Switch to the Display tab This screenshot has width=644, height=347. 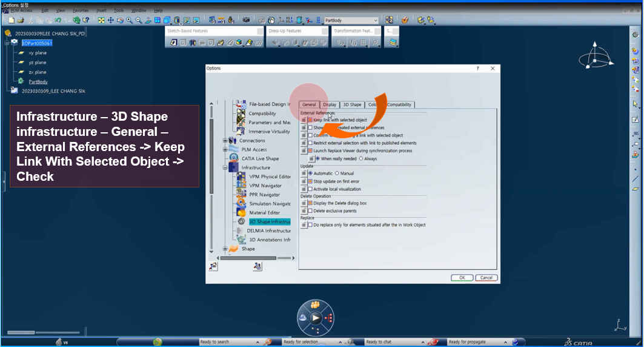tap(330, 105)
